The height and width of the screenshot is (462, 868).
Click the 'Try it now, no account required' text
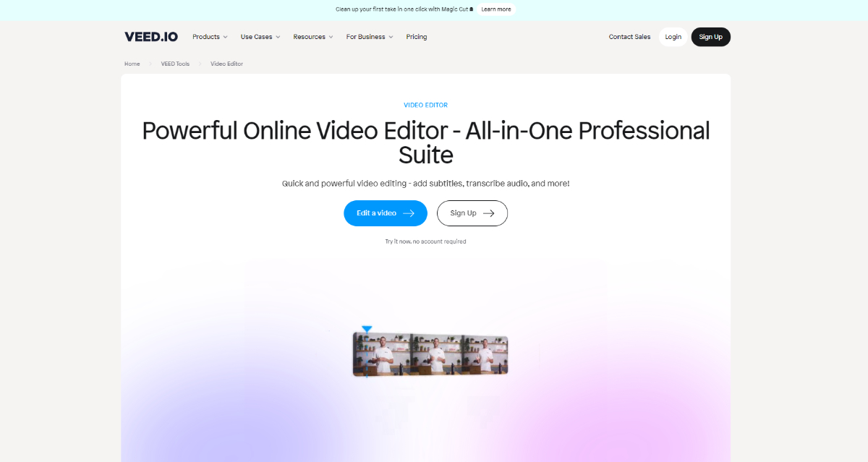click(x=425, y=241)
